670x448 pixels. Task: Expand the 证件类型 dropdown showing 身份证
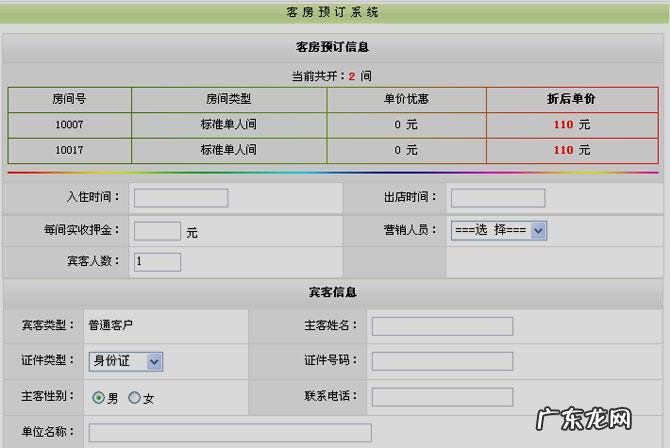(126, 361)
